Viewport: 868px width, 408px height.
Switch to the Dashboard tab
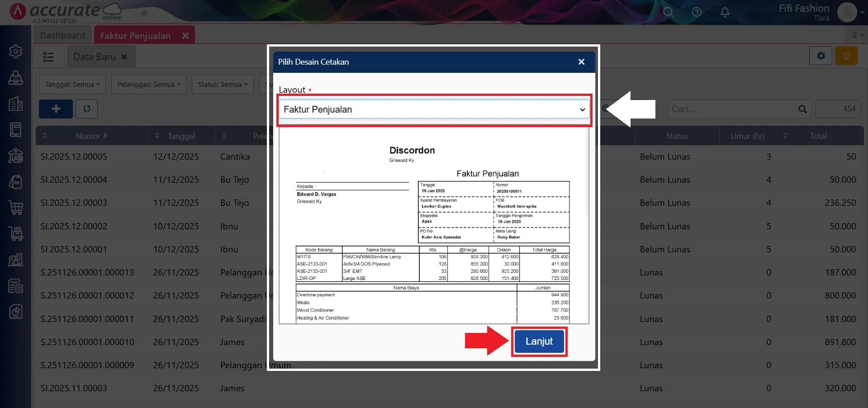[62, 35]
